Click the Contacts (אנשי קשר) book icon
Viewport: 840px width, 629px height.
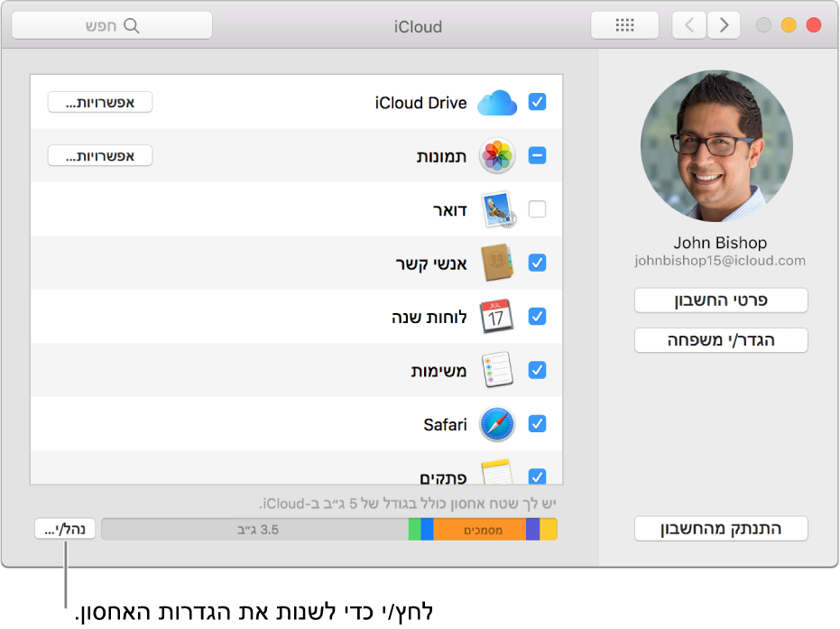coord(496,263)
